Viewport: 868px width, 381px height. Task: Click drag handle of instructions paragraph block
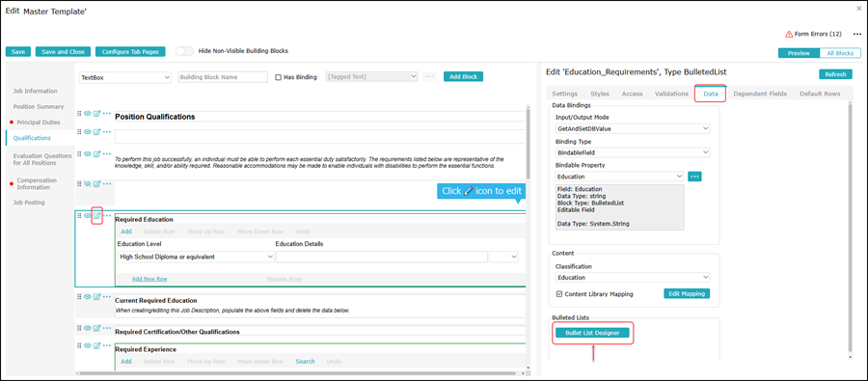point(79,154)
